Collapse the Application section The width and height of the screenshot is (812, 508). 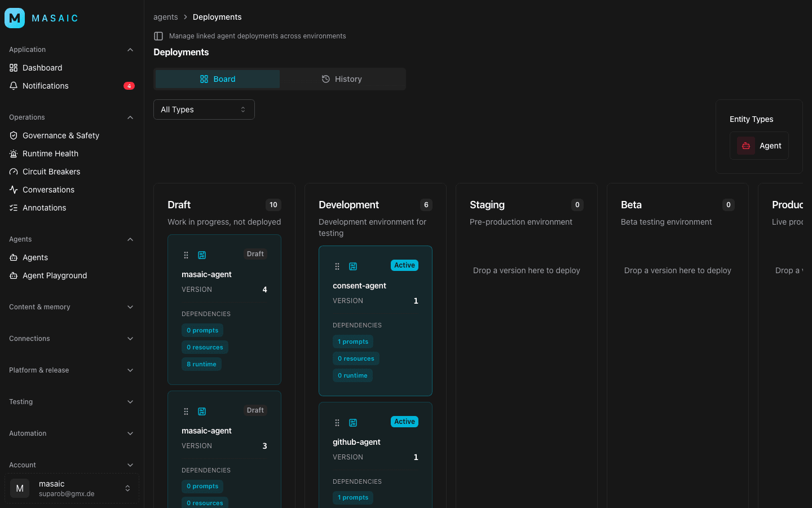[130, 50]
